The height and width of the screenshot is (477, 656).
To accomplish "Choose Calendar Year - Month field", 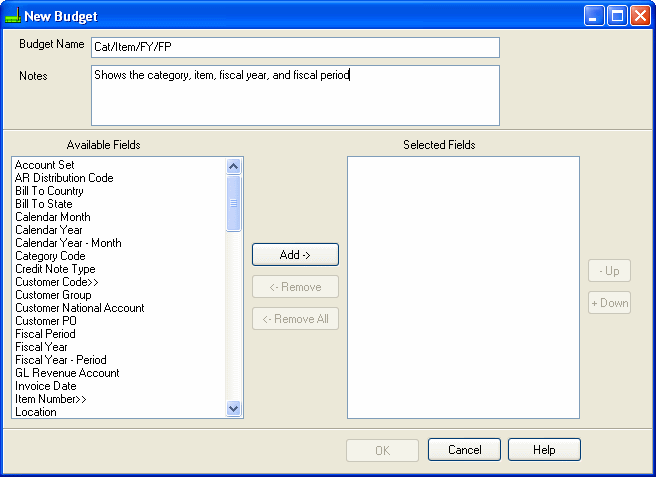I will pyautogui.click(x=68, y=243).
